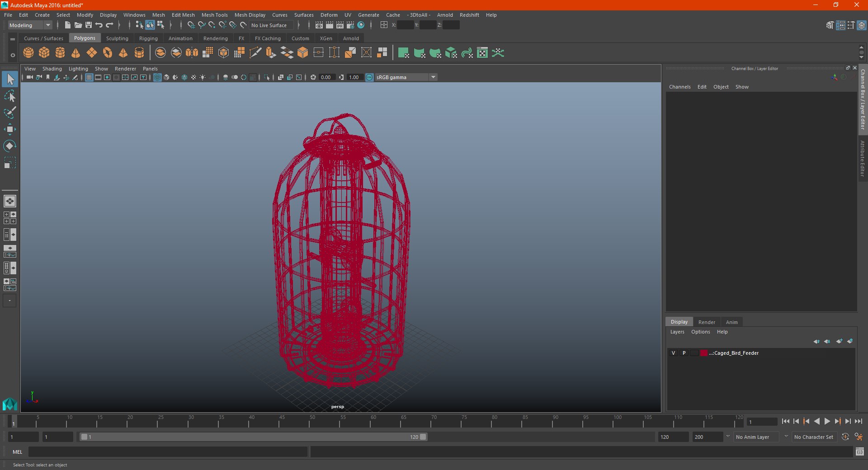868x470 pixels.
Task: Switch to the Render layer tab
Action: 707,322
